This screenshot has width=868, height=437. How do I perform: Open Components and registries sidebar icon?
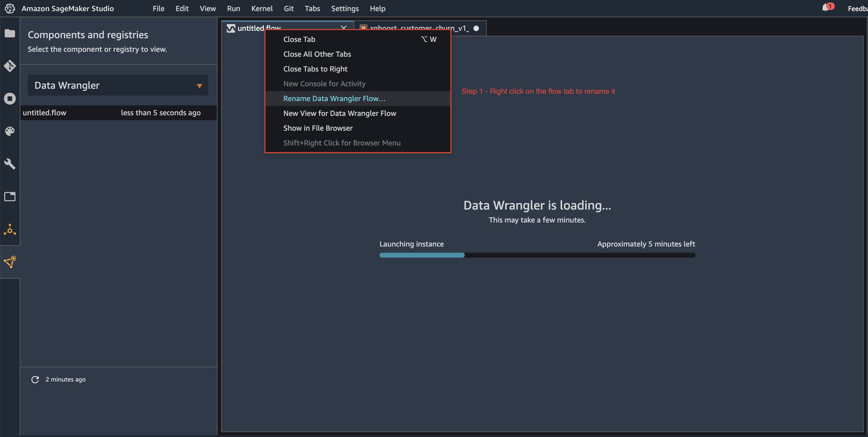coord(10,262)
